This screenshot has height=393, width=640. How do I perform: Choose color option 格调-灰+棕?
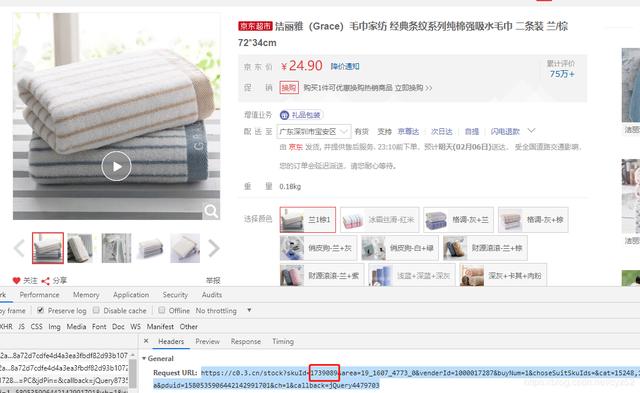point(533,220)
